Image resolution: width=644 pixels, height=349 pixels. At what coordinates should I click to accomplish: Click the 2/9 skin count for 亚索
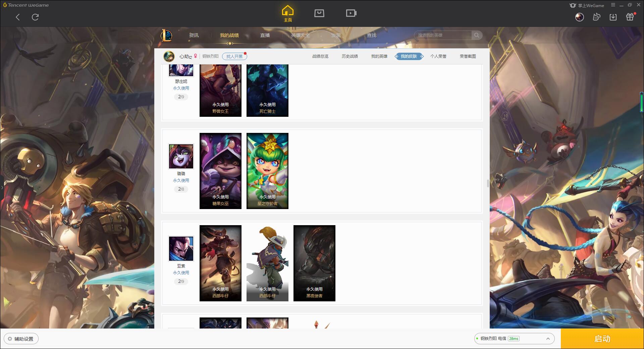[181, 281]
